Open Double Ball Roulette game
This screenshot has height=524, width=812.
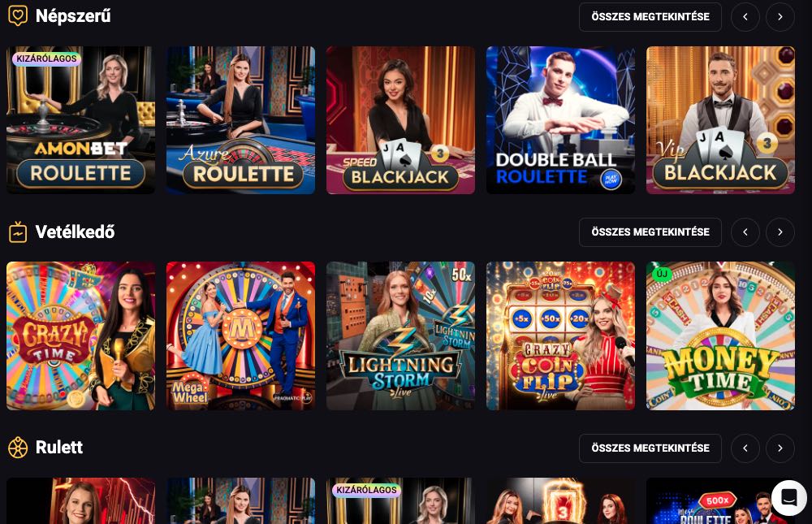click(560, 120)
